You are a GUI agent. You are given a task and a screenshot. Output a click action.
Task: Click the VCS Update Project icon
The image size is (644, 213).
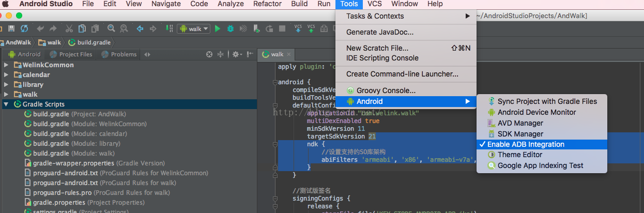pos(298,29)
